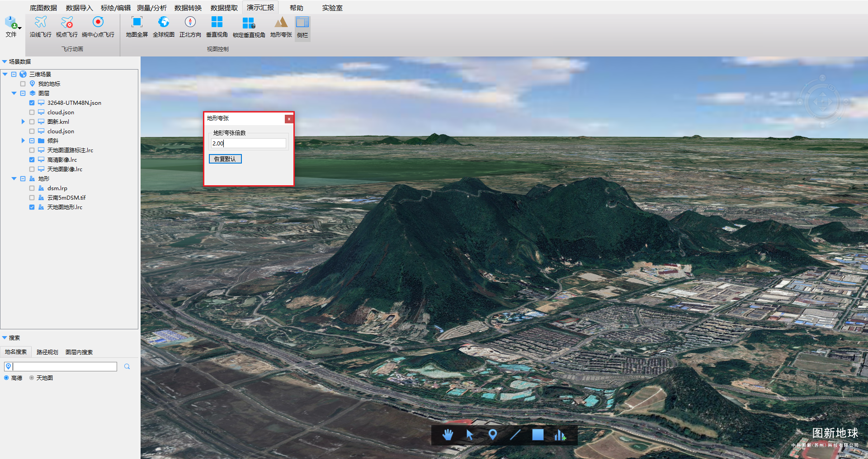
Task: Click the 三维场景 globe icon
Action: coord(23,74)
